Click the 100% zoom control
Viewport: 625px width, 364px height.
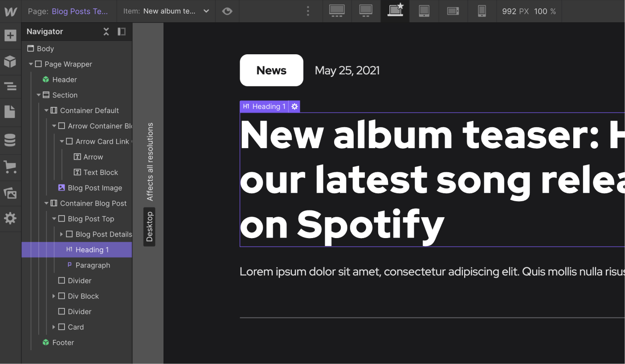pyautogui.click(x=546, y=11)
